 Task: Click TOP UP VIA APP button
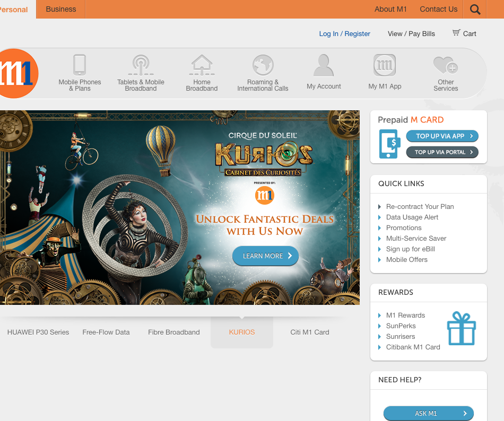tap(442, 136)
